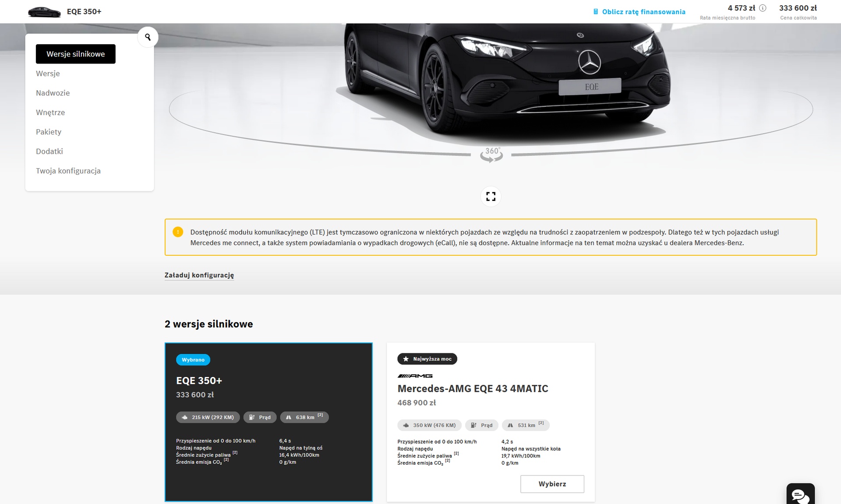Viewport: 841px width, 504px height.
Task: Click the 350 kW (476 KM) chip
Action: (429, 425)
